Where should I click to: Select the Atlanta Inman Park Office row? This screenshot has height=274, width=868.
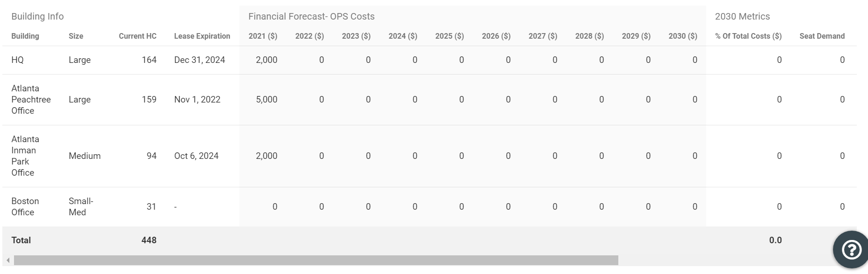[x=429, y=156]
